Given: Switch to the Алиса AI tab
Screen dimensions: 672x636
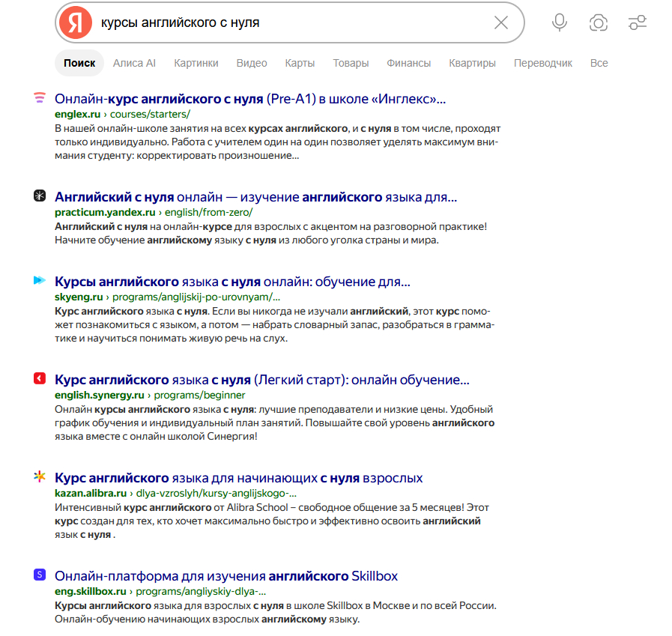Looking at the screenshot, I should (134, 63).
